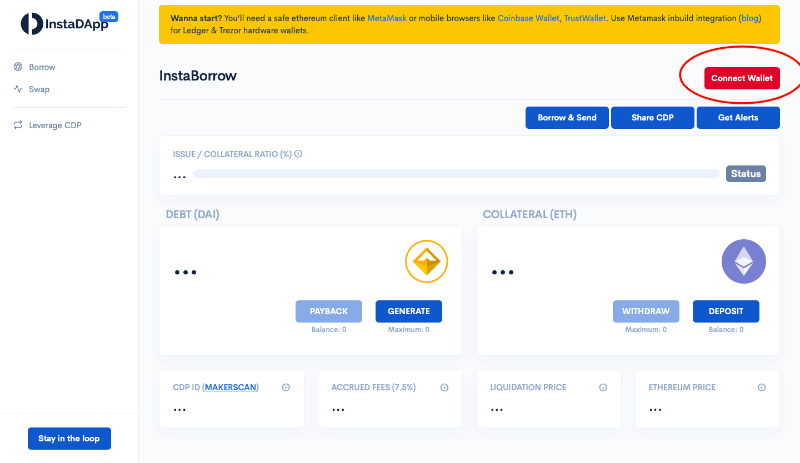Click the Share CDP button
The height and width of the screenshot is (463, 800).
click(652, 118)
